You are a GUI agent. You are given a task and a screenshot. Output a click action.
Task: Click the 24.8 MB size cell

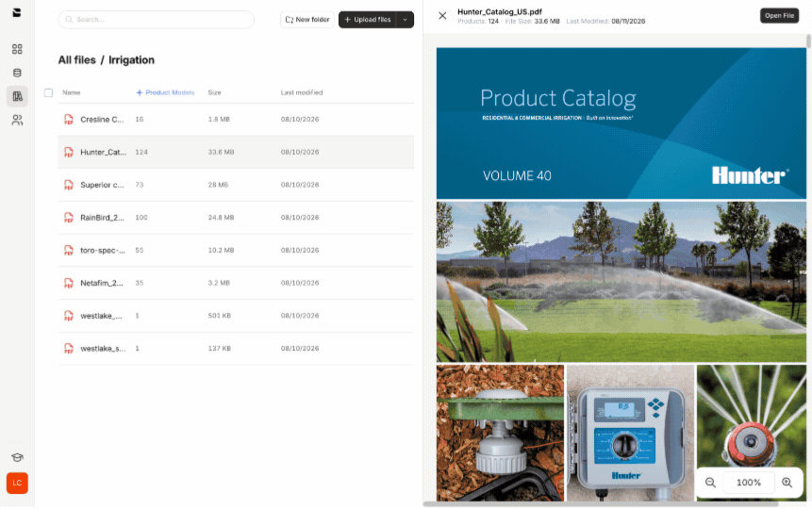(x=221, y=218)
